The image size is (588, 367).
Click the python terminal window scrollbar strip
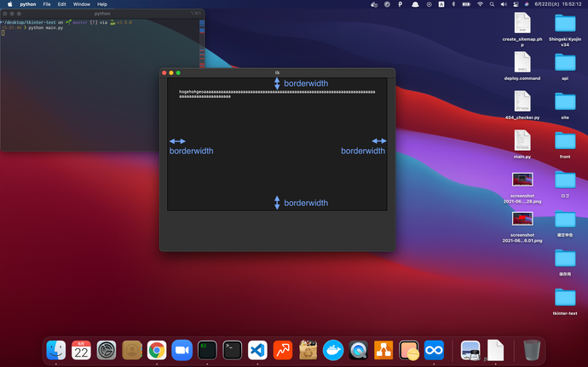pos(202,45)
